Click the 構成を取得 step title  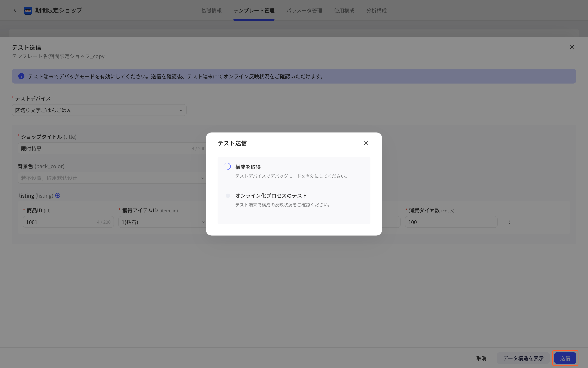click(x=248, y=167)
